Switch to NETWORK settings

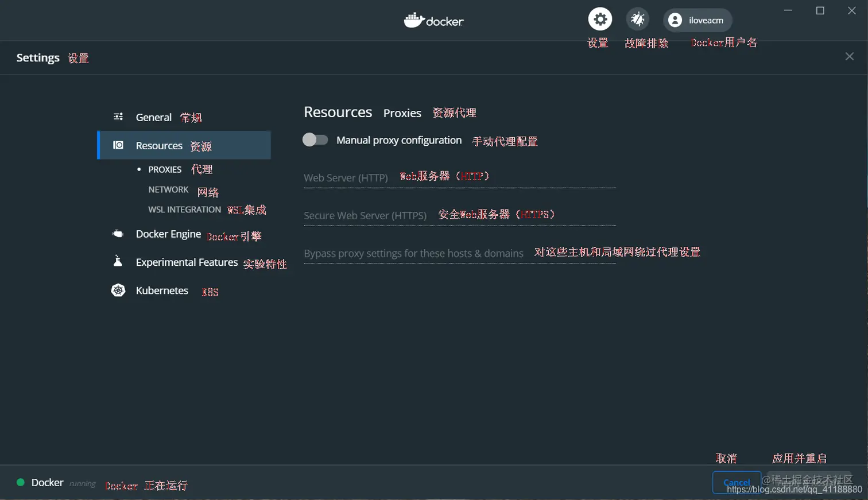168,189
